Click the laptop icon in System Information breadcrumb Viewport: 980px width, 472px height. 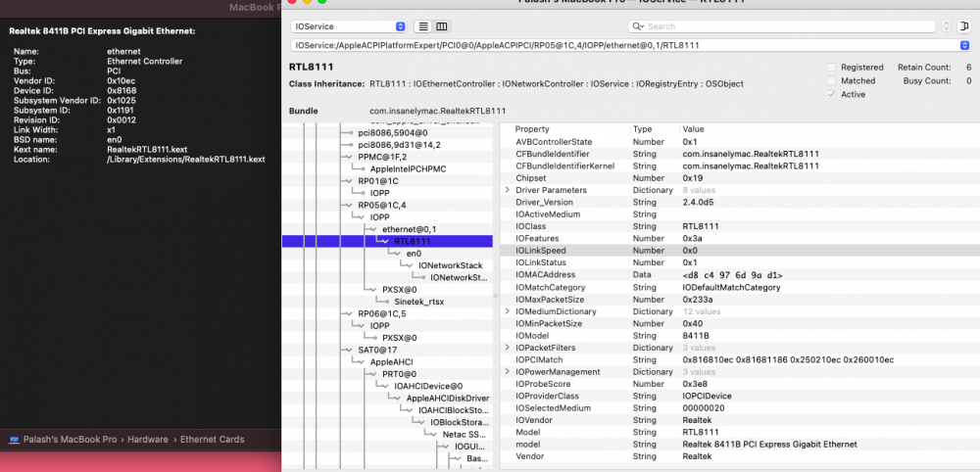click(15, 440)
